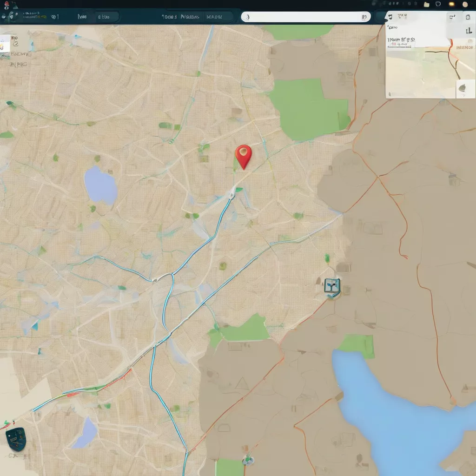The image size is (476, 476).
Task: Click the red icon in the top-left corner
Action: pyautogui.click(x=7, y=4)
